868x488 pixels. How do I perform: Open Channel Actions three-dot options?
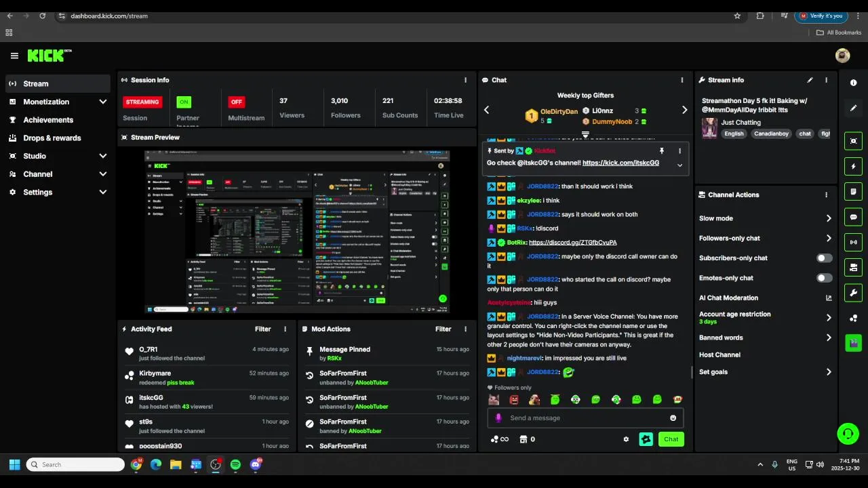826,195
